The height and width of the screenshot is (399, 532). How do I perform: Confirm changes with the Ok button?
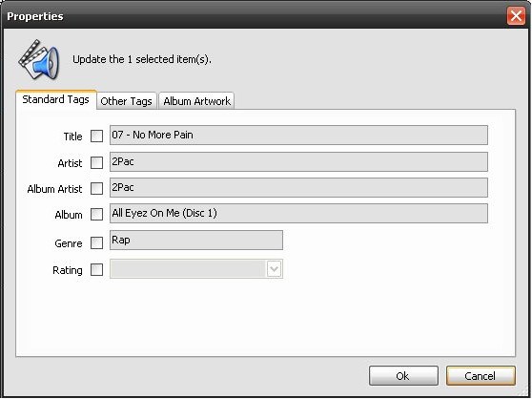(x=403, y=376)
